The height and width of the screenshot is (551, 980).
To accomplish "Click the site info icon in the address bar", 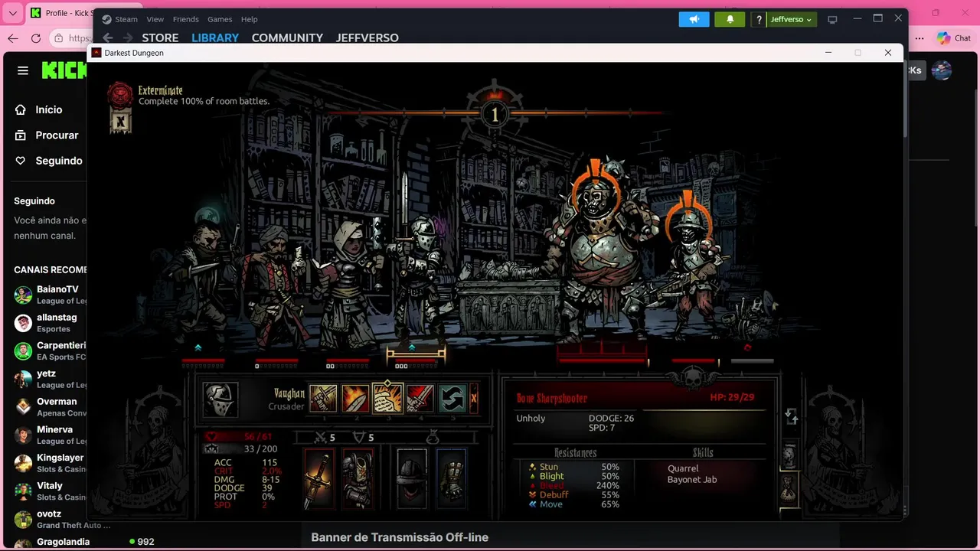I will 59,38.
